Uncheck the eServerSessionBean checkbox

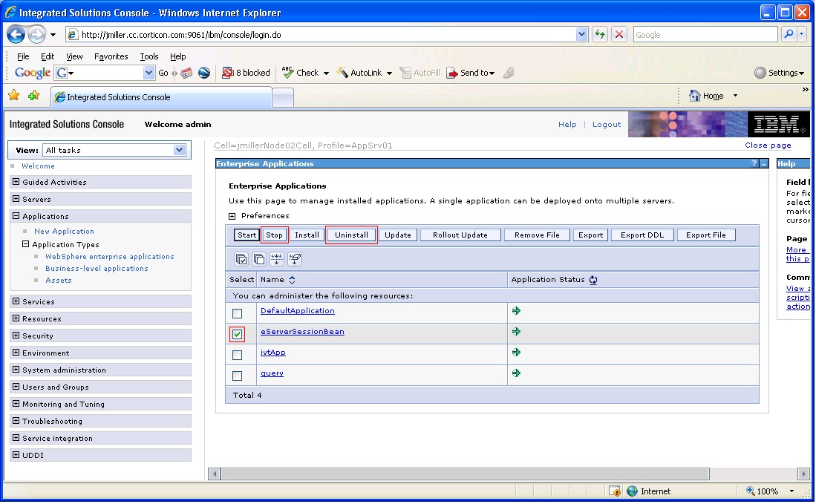[x=238, y=335]
